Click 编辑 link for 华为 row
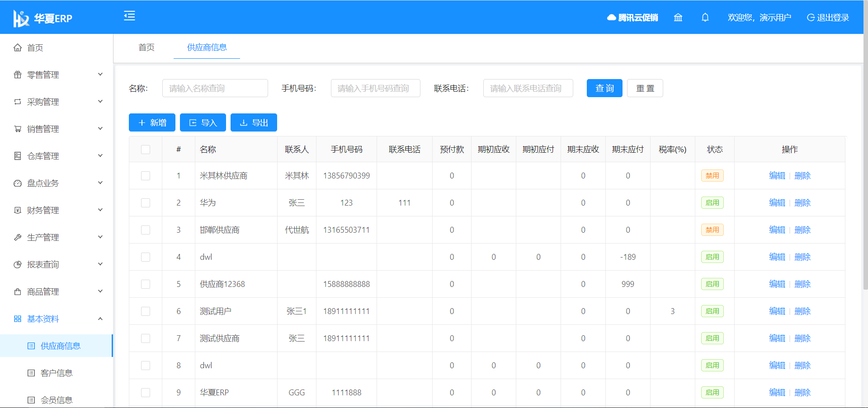Viewport: 868px width, 408px height. click(777, 203)
